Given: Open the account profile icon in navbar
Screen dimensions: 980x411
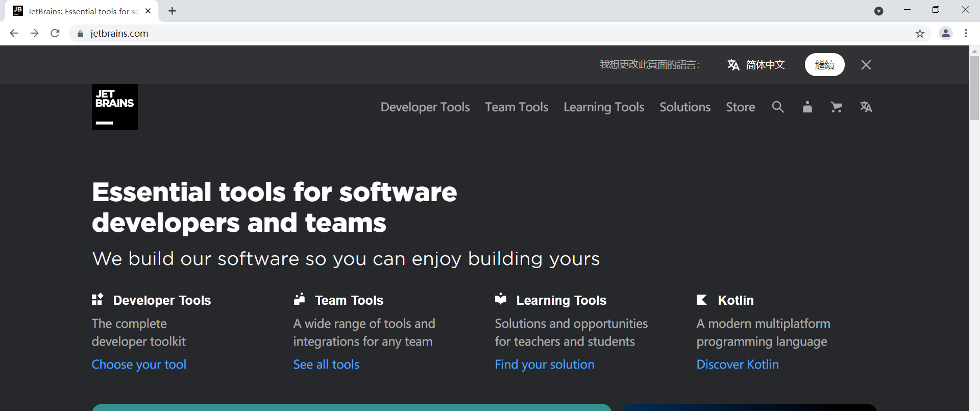Looking at the screenshot, I should pos(807,107).
